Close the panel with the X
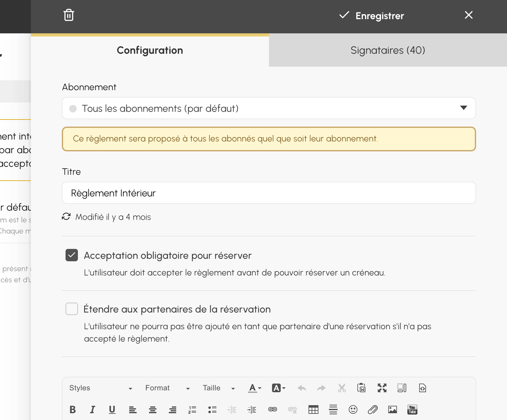The height and width of the screenshot is (420, 507). [x=469, y=15]
